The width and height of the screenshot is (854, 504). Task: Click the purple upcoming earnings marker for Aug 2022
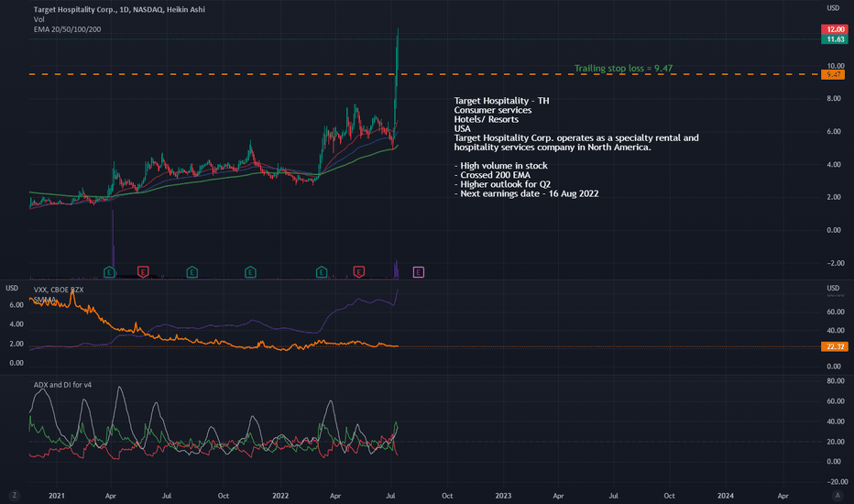[x=418, y=272]
